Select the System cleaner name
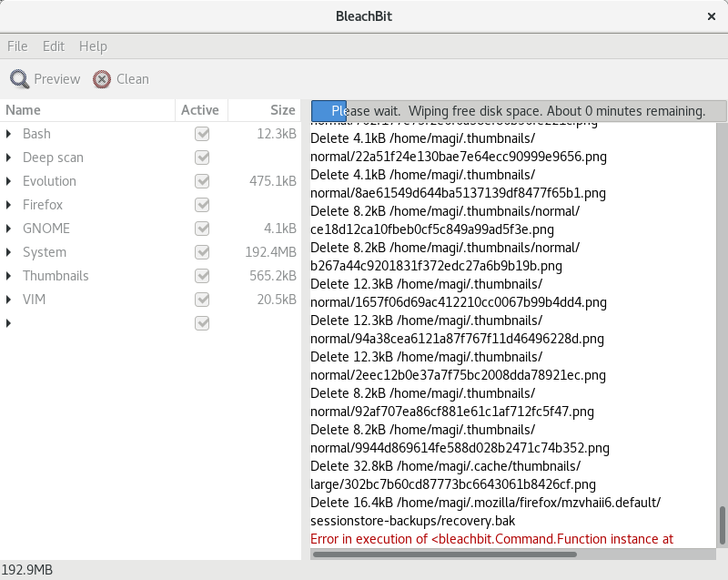The image size is (728, 580). pos(45,252)
